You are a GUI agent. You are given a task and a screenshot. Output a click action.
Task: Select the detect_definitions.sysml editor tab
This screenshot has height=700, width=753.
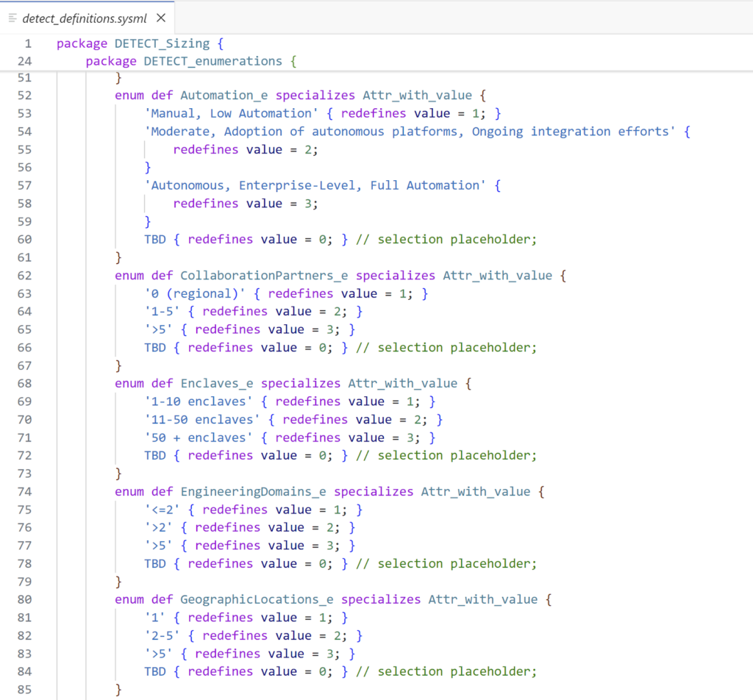85,18
